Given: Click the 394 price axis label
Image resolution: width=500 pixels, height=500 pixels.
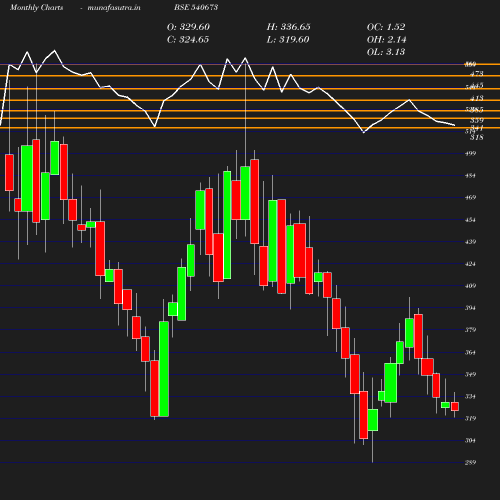Looking at the screenshot, I should click(470, 308).
